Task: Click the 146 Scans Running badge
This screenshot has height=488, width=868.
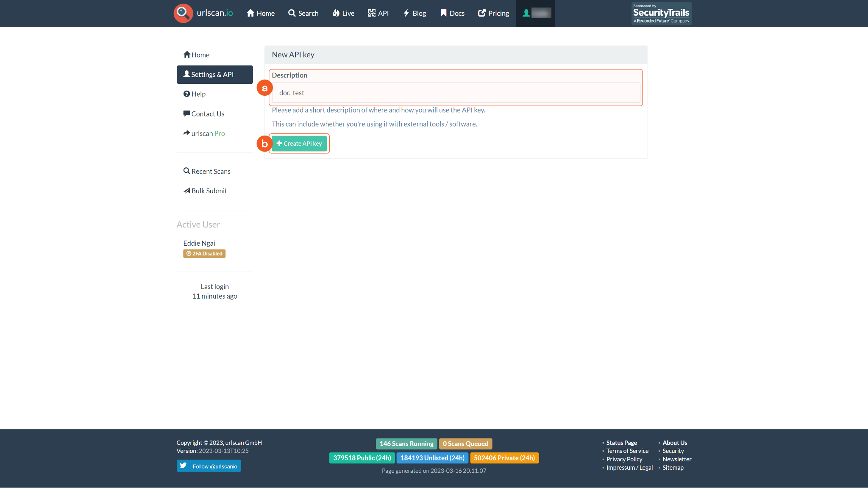Action: pos(406,444)
